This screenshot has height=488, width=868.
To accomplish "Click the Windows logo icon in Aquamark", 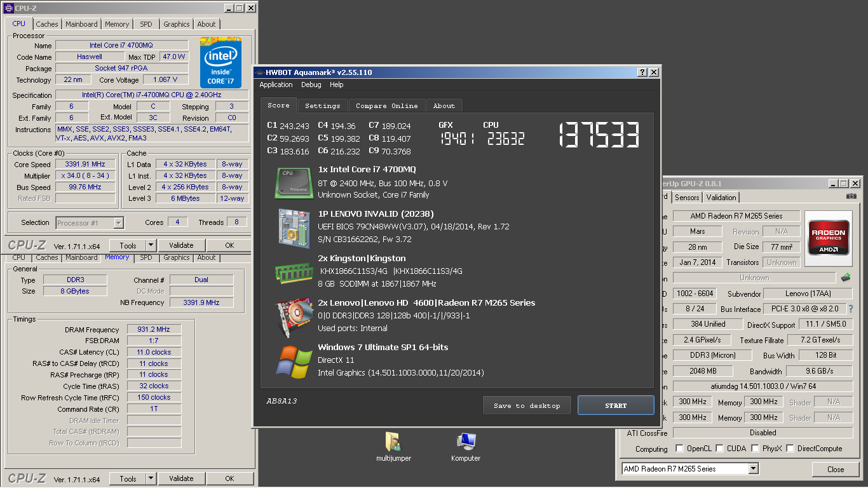I will 294,362.
